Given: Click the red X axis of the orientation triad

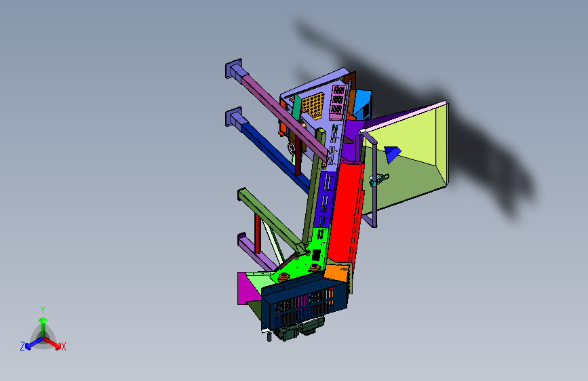Looking at the screenshot, I should click(x=52, y=343).
